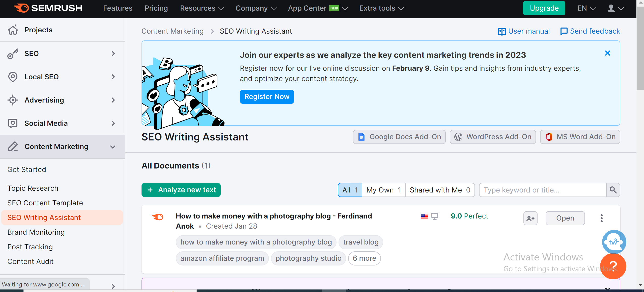The width and height of the screenshot is (644, 292).
Task: Open SEO Writing Assistant in sidebar
Action: pos(62,217)
